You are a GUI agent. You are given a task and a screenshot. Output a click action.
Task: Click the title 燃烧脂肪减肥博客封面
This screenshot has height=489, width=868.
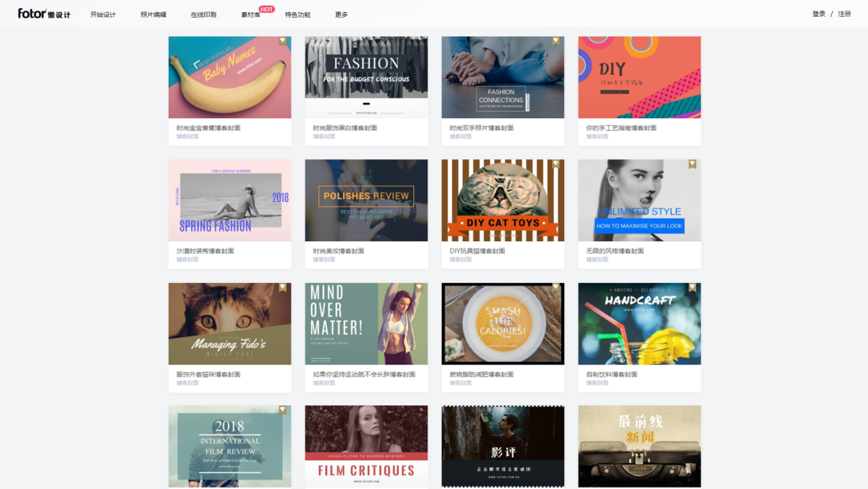(x=481, y=374)
